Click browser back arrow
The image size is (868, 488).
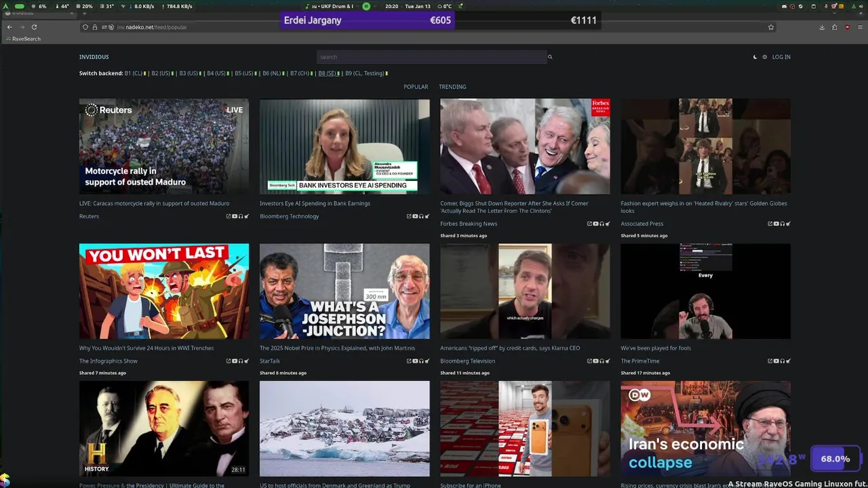coord(9,27)
